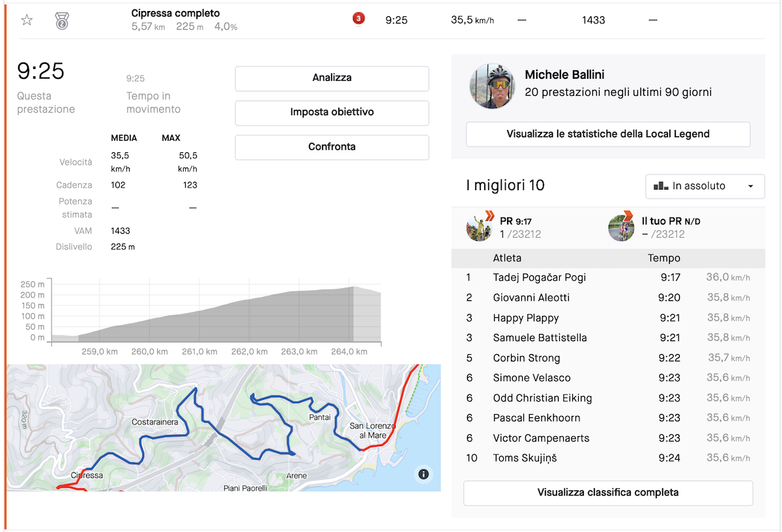Screen dimensions: 782x532
Task: Click the Cipressa map label
Action: [x=87, y=475]
